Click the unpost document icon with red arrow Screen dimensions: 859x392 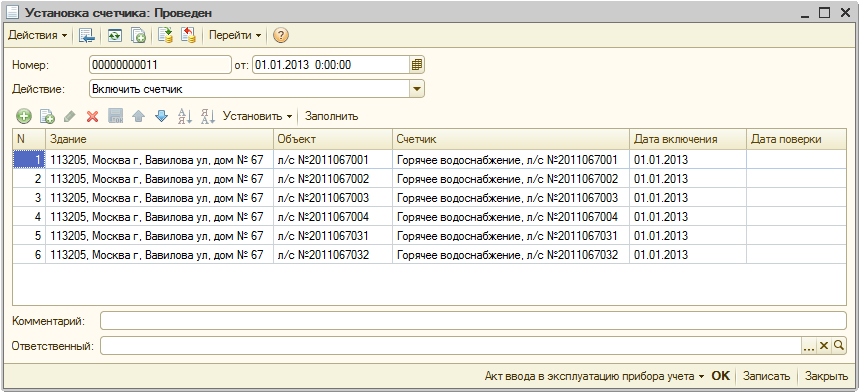(x=188, y=36)
